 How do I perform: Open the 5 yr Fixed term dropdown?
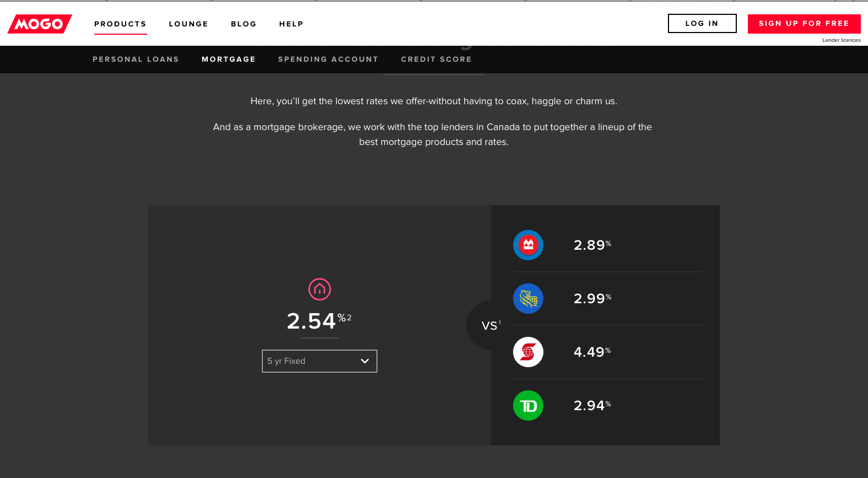[x=320, y=361]
